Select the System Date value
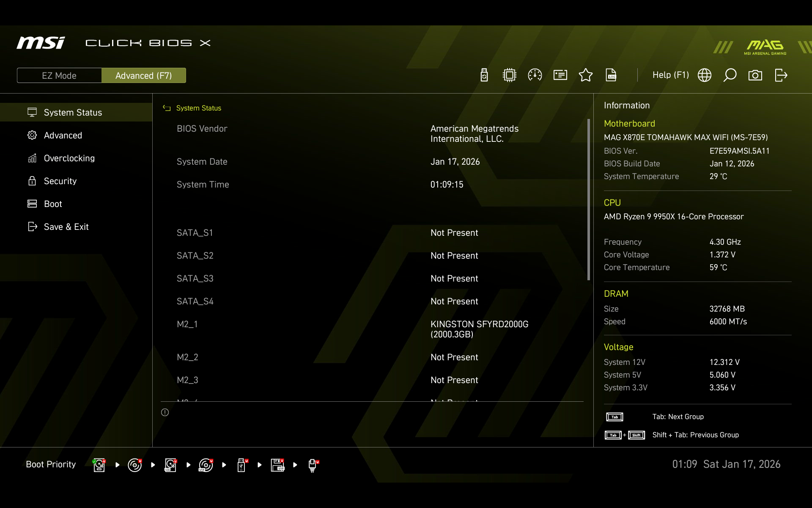The image size is (812, 508). click(455, 162)
